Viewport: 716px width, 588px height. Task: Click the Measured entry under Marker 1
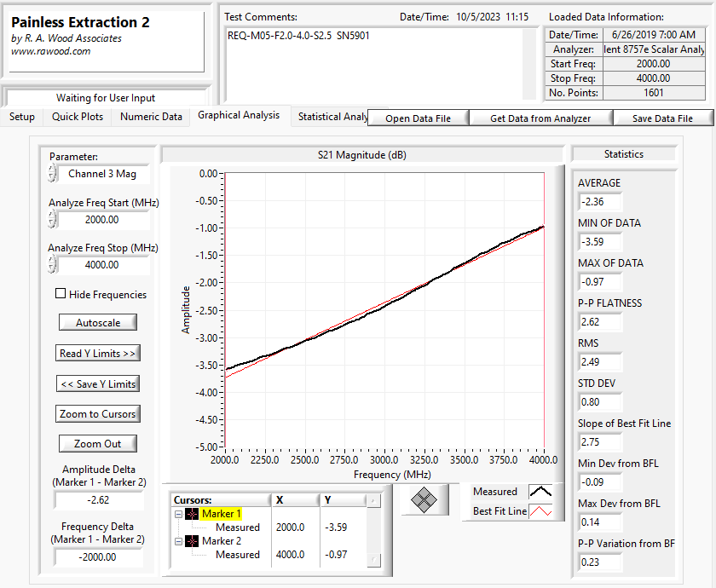pos(238,527)
